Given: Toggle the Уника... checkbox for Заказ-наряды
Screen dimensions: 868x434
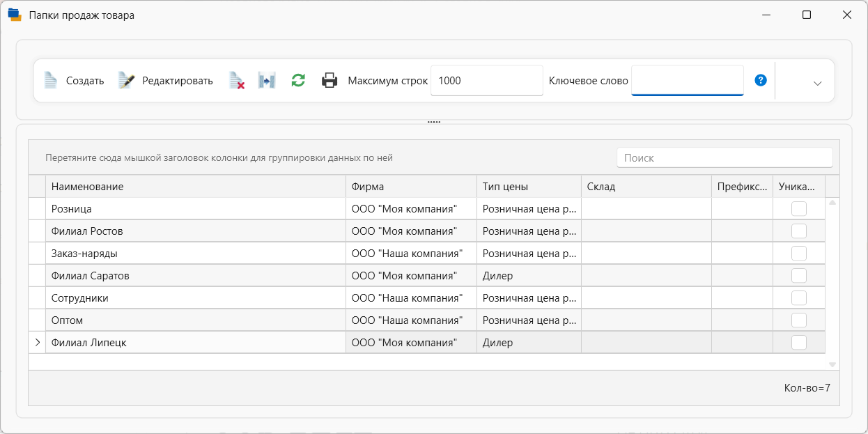Looking at the screenshot, I should coord(799,254).
